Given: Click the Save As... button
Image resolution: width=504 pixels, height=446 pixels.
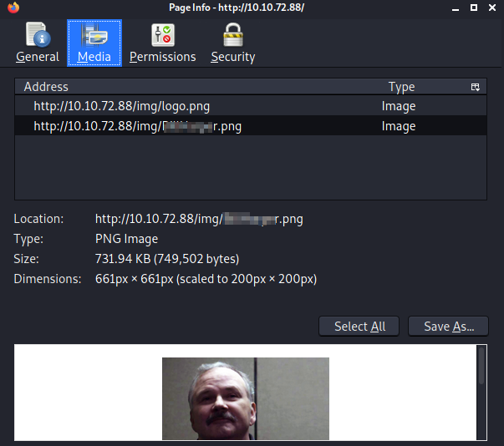Looking at the screenshot, I should [x=448, y=327].
